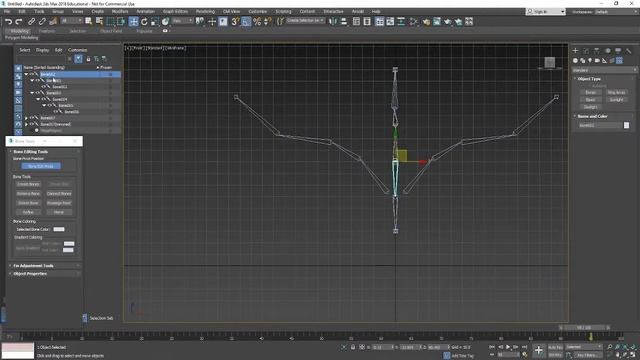Select the Lights category icon in Create panel

coord(590,60)
